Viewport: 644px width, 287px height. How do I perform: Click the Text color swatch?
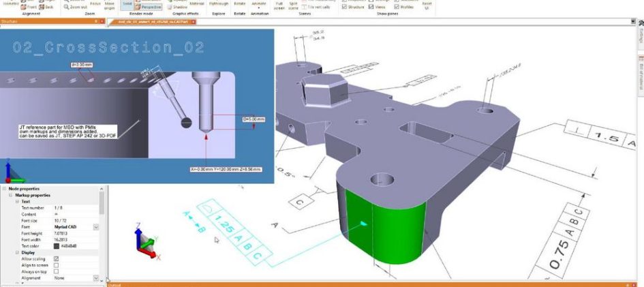pos(56,246)
